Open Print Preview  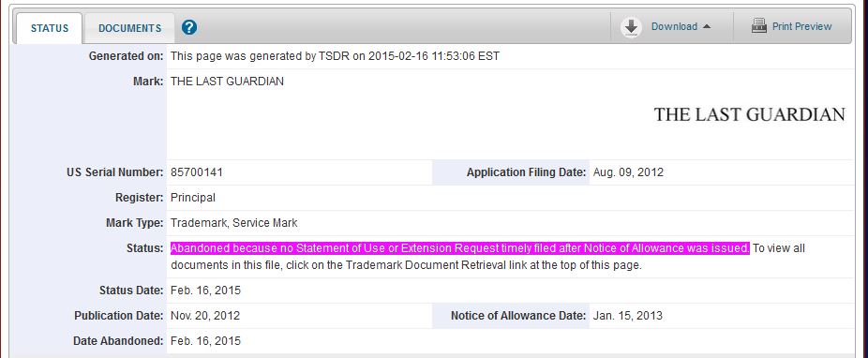[x=801, y=26]
